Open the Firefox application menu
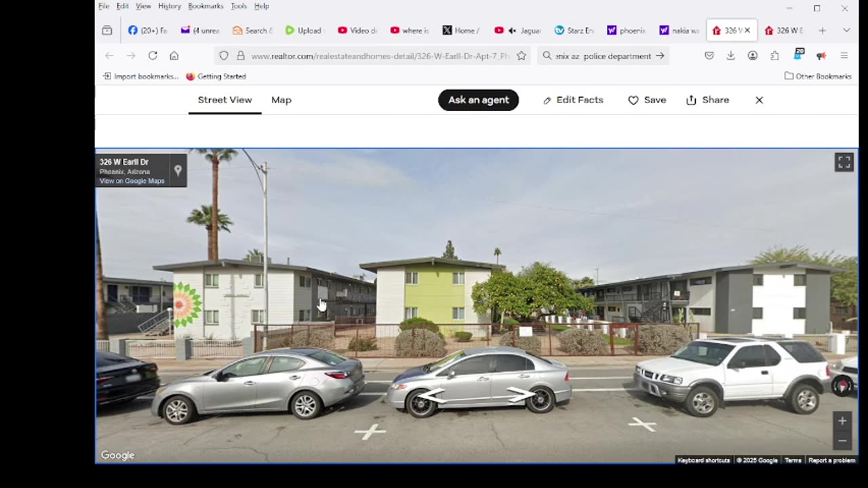 844,56
